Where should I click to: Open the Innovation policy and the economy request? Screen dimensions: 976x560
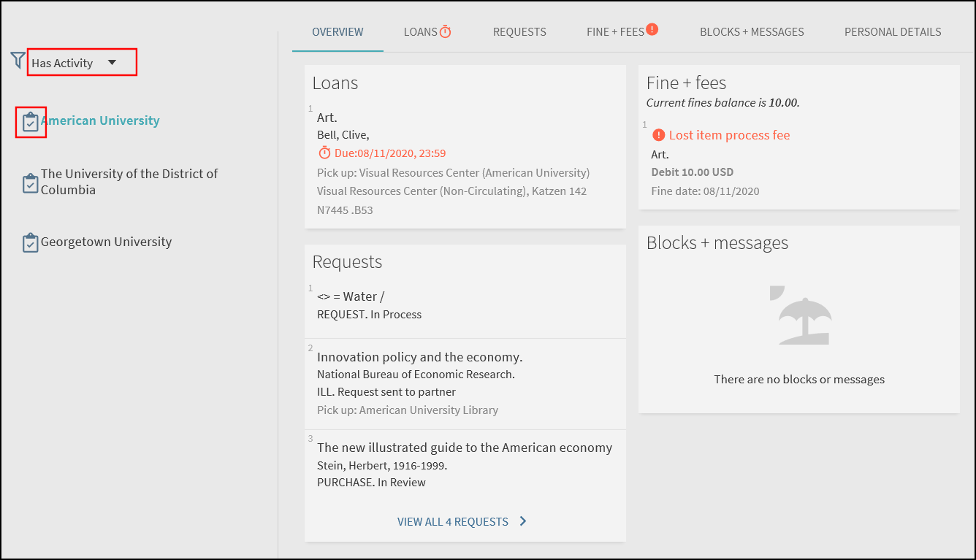(419, 357)
